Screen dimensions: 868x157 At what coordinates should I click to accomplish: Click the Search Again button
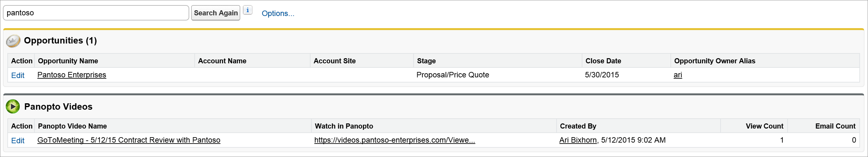(216, 13)
